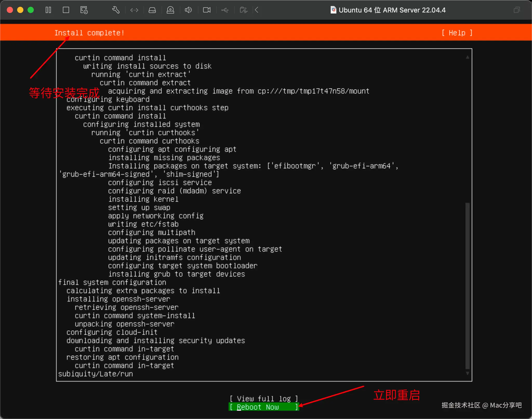Open the snapshots manager icon
This screenshot has height=419, width=532.
click(84, 10)
